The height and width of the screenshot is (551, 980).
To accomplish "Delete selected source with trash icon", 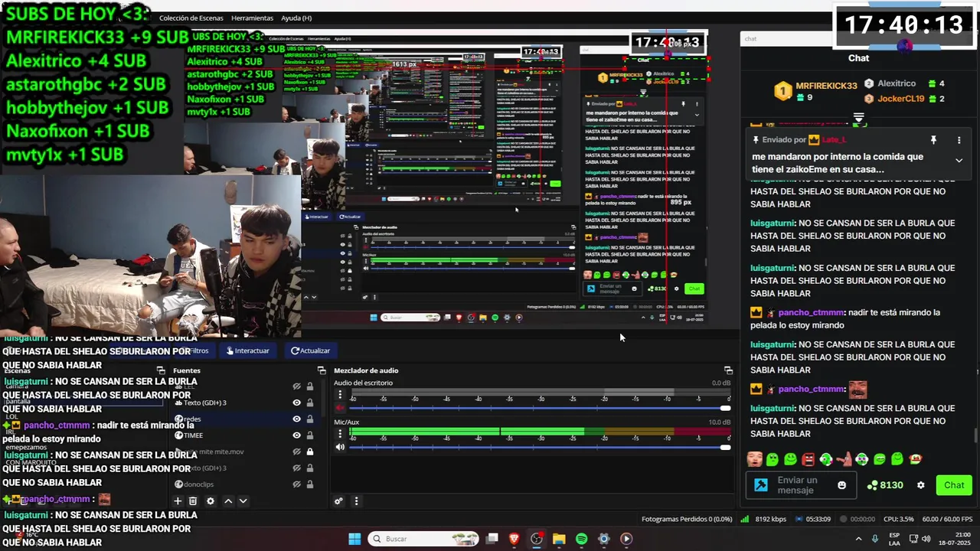I will [193, 501].
